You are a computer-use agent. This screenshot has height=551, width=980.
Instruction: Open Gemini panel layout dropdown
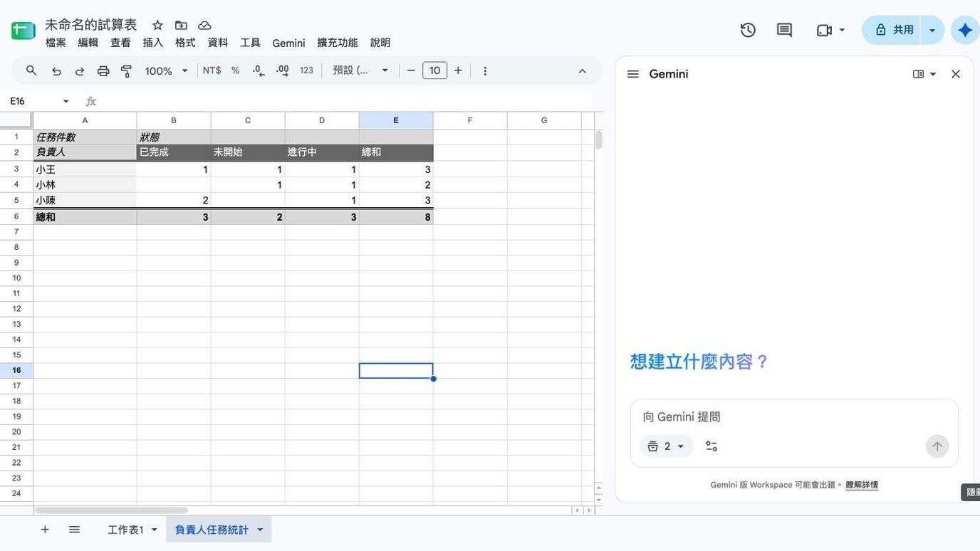pos(924,74)
